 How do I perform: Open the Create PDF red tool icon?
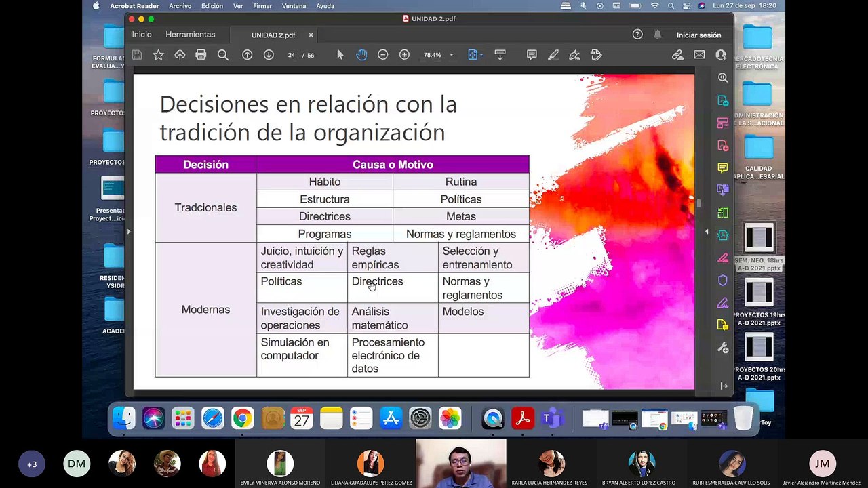pyautogui.click(x=723, y=146)
